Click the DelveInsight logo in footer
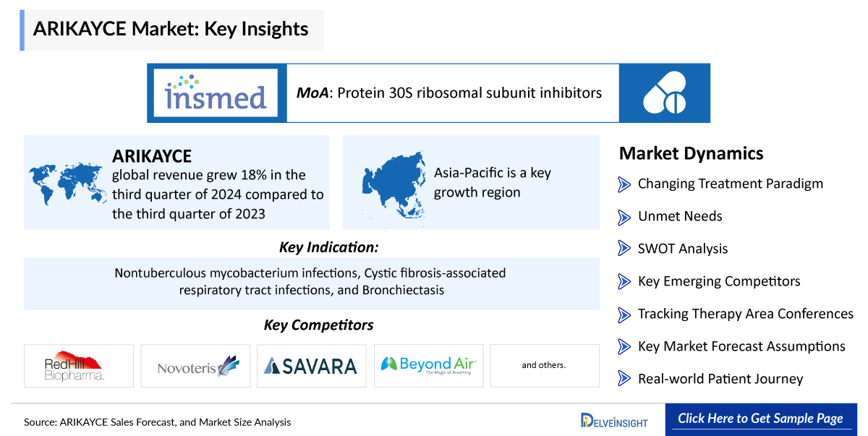Viewport: 868px width, 436px height. point(614,420)
